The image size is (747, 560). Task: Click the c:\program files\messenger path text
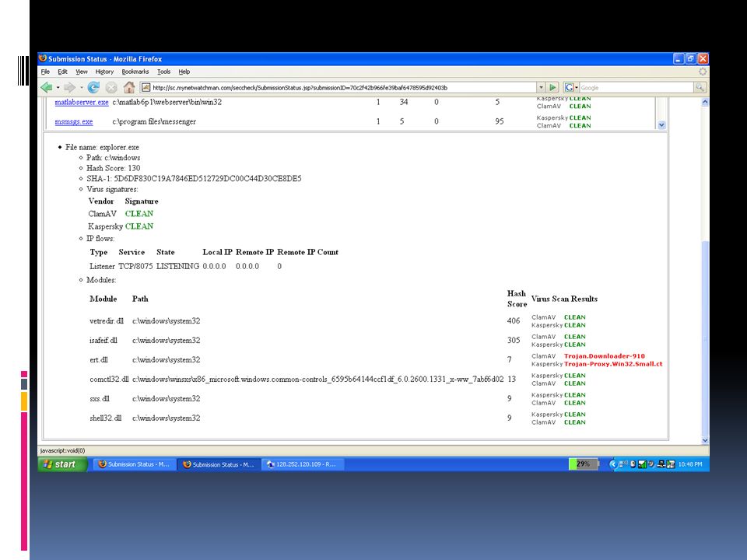[x=154, y=122]
